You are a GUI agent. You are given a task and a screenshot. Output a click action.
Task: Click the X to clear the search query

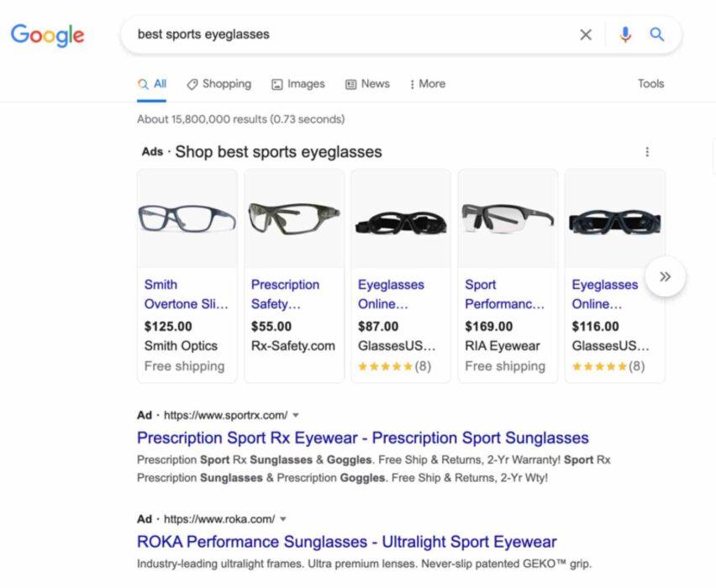[586, 34]
